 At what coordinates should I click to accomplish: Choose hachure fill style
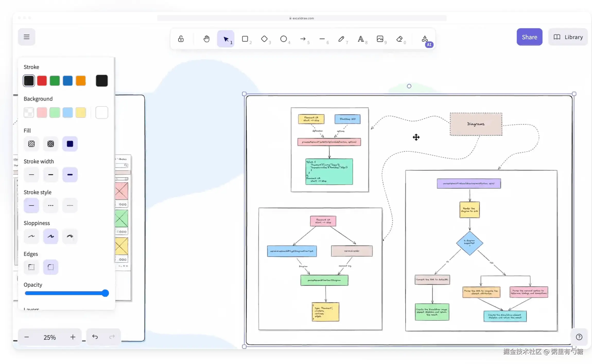31,144
